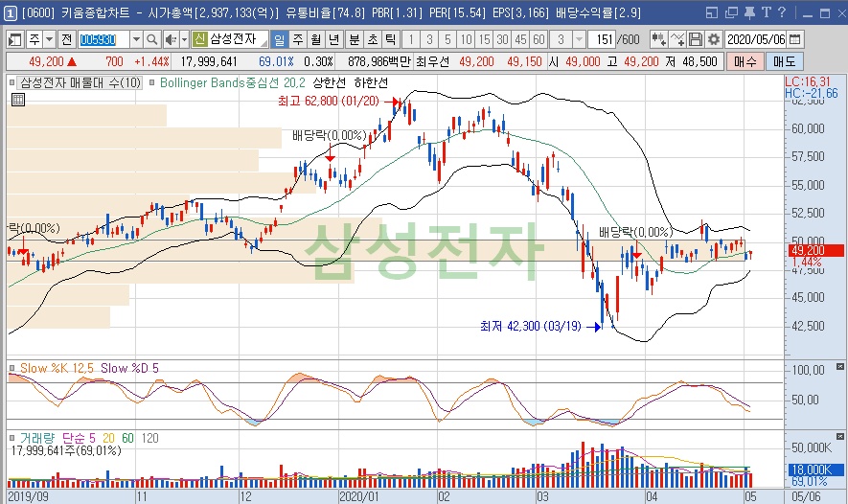Click the window number 1 icon in the title bar
Viewport: 848px width, 504px height.
(11, 12)
